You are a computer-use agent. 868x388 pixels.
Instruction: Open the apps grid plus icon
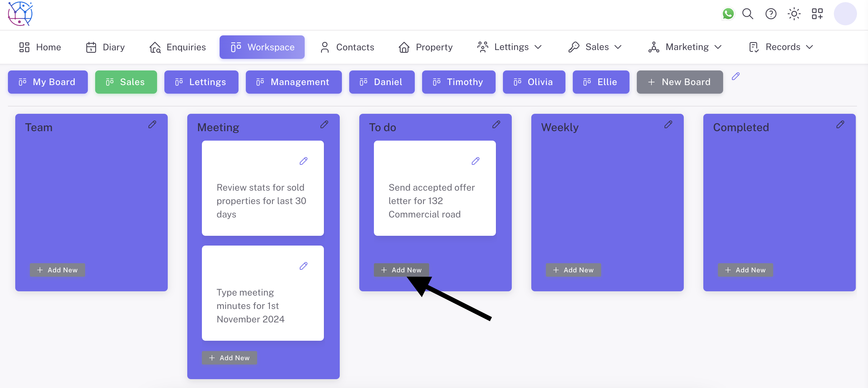(817, 14)
